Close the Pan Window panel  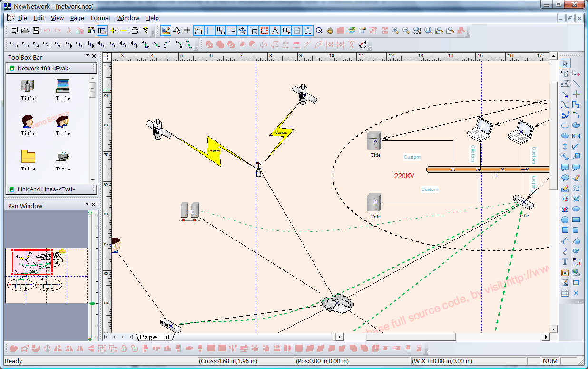(94, 205)
